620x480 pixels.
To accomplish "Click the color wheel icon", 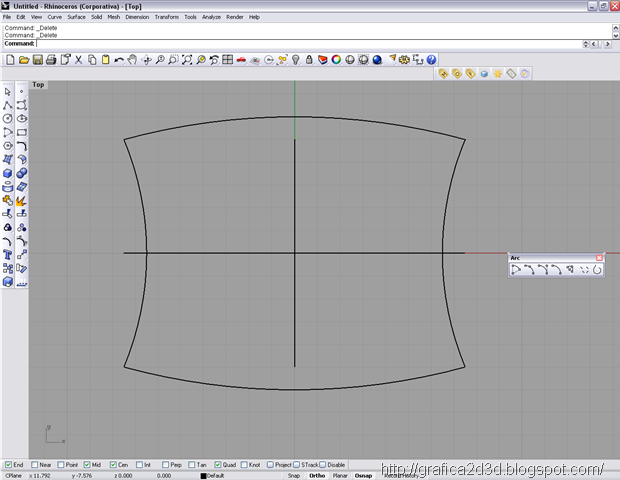I will pos(336,60).
